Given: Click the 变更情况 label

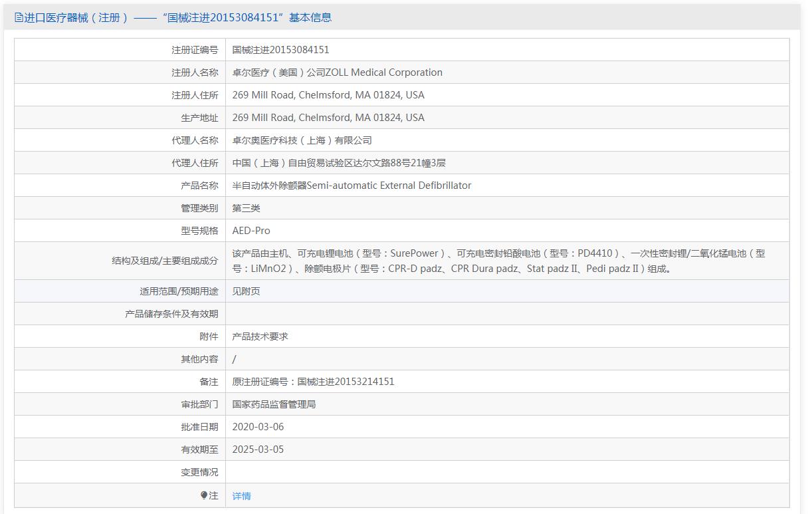Looking at the screenshot, I should pyautogui.click(x=199, y=472).
